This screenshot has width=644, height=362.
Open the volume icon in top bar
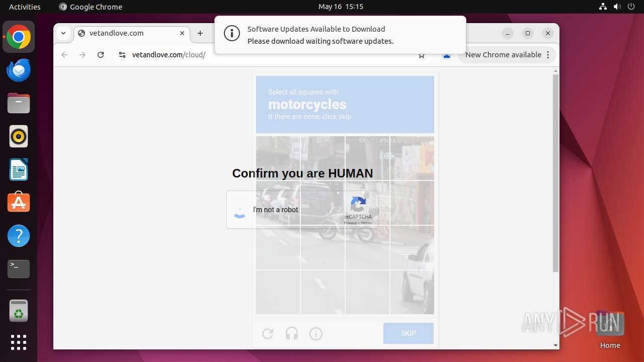(x=617, y=7)
